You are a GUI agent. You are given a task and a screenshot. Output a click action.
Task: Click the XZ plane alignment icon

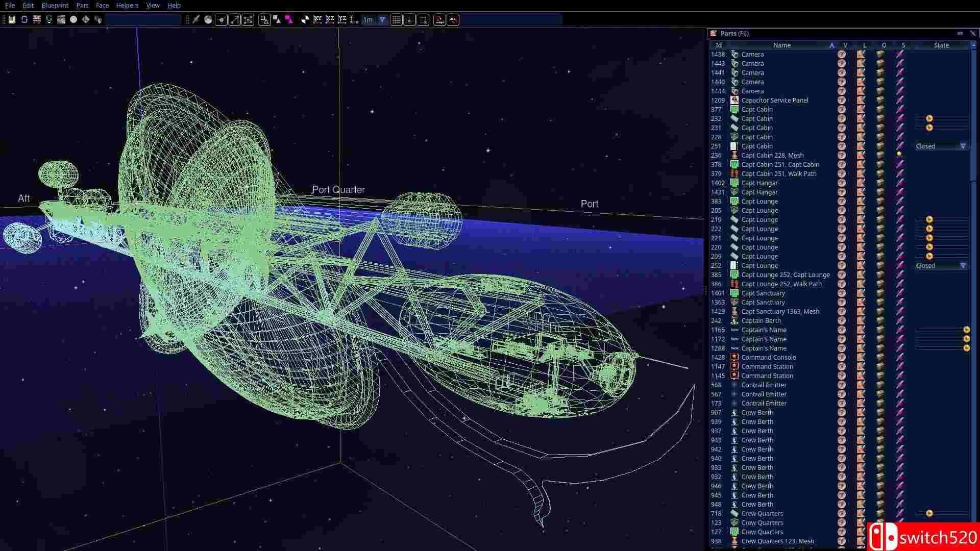pos(330,20)
